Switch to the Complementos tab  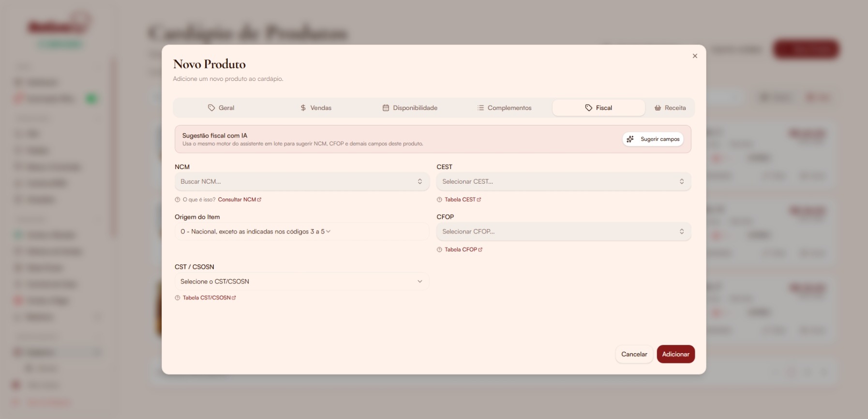(x=504, y=108)
